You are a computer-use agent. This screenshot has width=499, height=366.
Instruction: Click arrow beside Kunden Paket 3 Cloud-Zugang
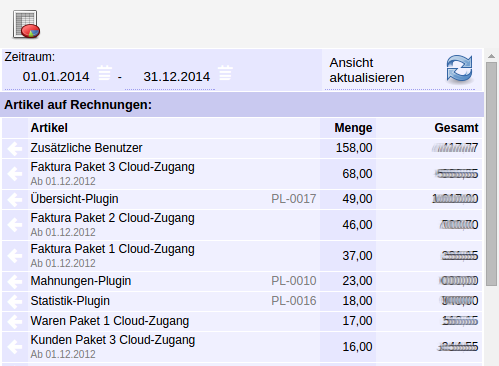15,347
